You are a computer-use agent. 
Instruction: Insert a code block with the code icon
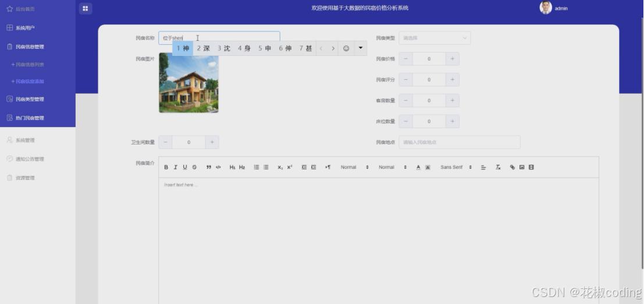tap(218, 167)
